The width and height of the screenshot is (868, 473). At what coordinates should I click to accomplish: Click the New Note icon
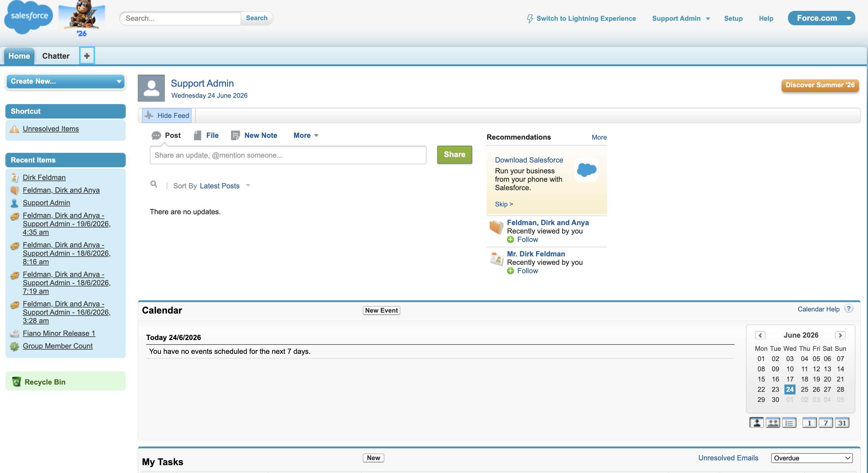point(235,135)
